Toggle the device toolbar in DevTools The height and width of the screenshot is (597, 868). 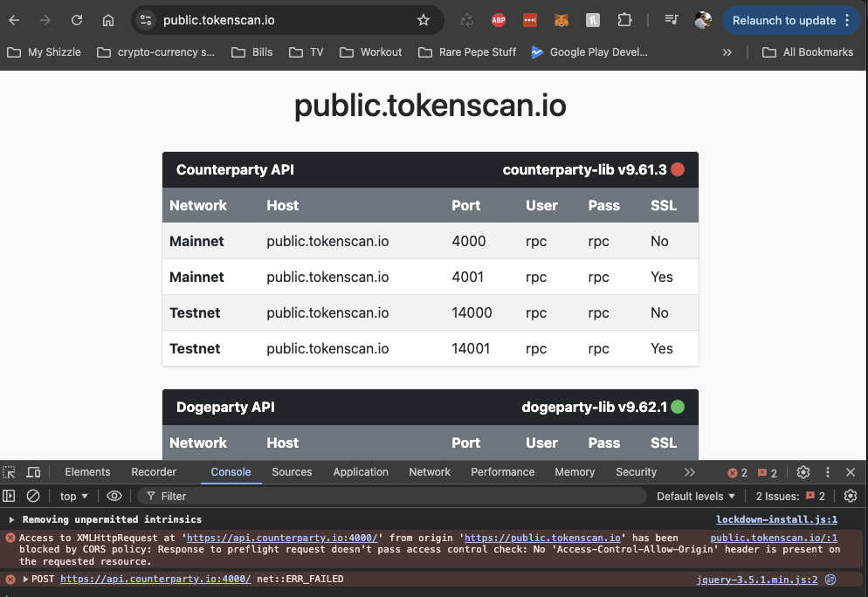(34, 472)
